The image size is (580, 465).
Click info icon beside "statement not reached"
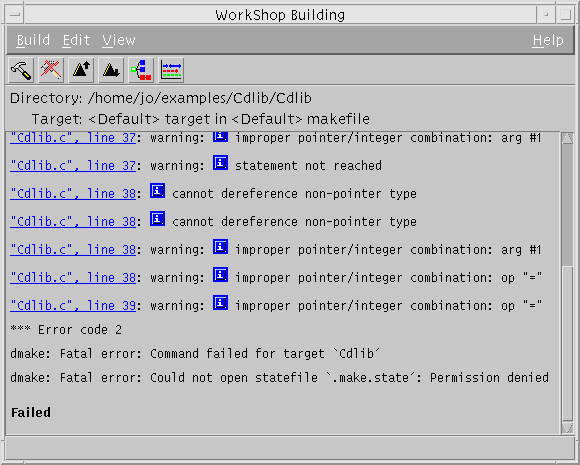[x=220, y=163]
